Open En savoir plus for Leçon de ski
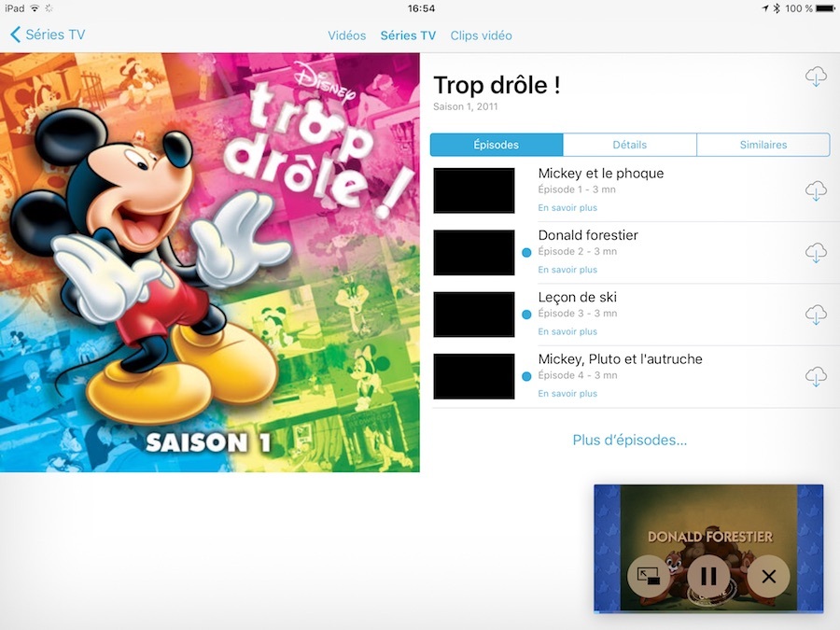The image size is (840, 630). [x=567, y=331]
